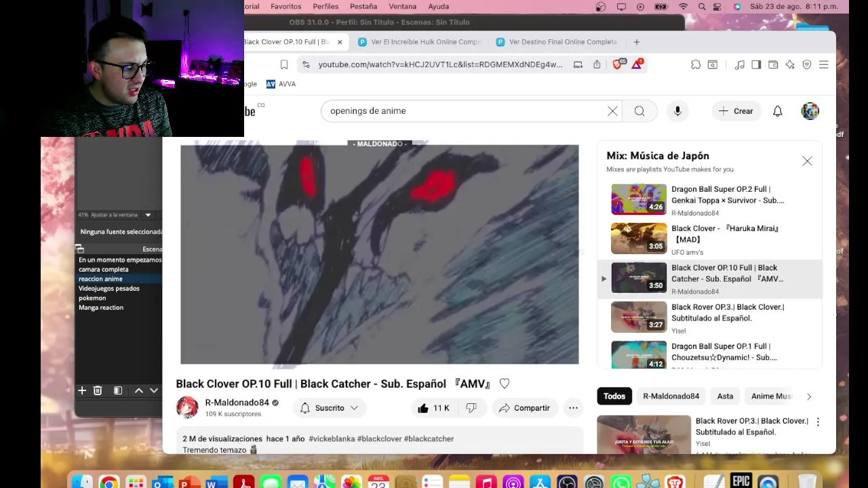868x488 pixels.
Task: Open Chrome from the Dock
Action: [108, 482]
